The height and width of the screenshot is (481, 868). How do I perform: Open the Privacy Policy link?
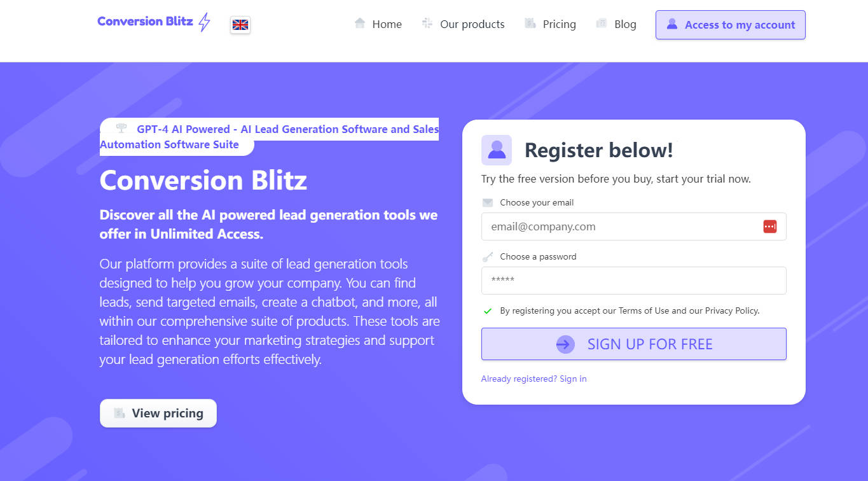tap(732, 311)
